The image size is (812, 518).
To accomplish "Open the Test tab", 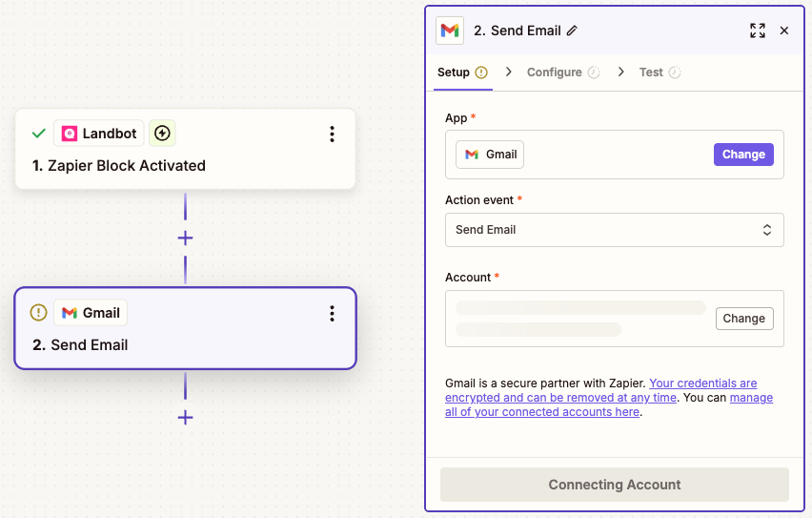I will [x=651, y=73].
